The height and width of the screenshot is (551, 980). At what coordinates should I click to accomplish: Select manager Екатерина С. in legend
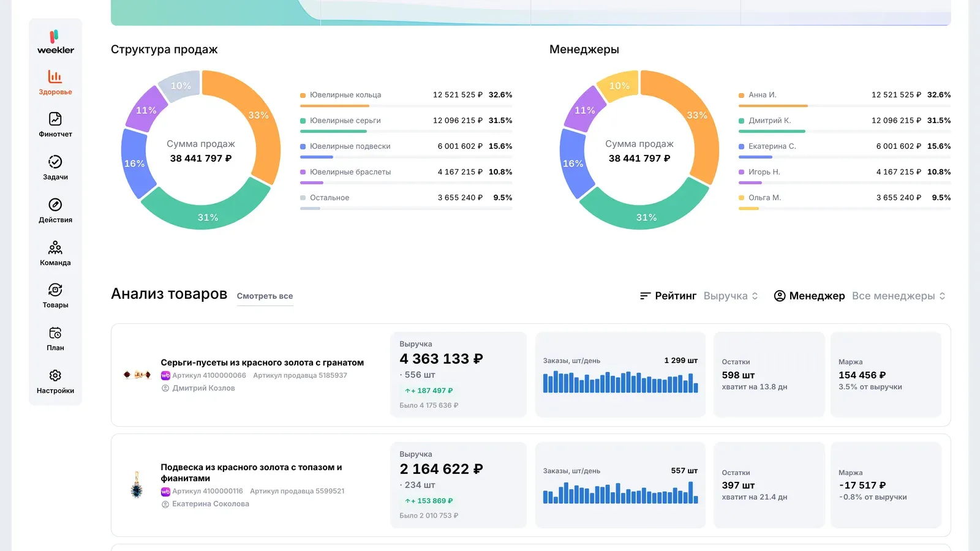(x=845, y=150)
